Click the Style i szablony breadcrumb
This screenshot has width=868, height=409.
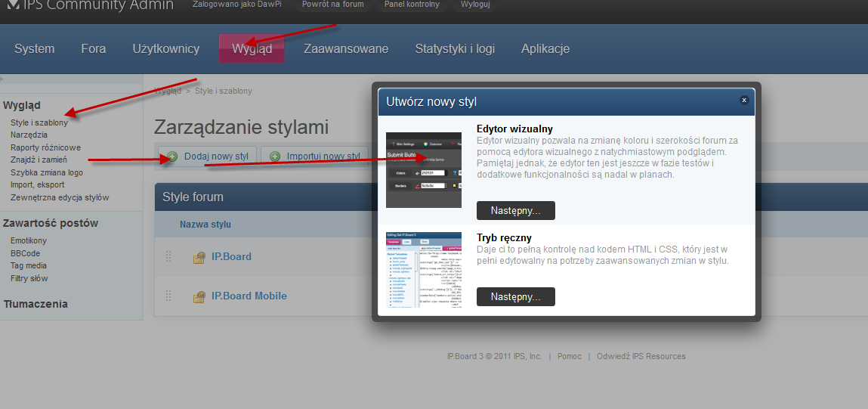point(224,91)
